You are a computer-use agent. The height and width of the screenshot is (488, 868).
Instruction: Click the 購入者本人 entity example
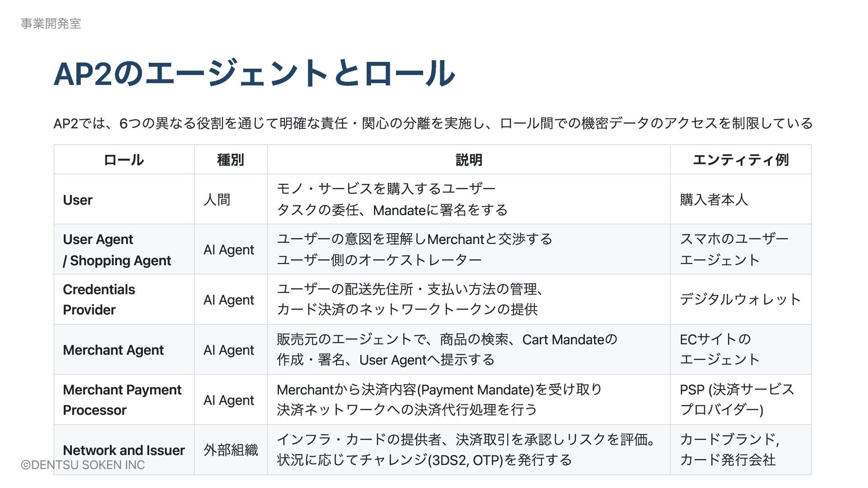pos(713,200)
